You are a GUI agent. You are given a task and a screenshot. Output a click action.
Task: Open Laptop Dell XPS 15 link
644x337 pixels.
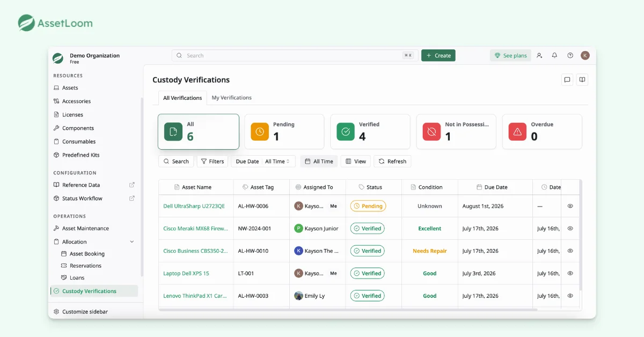[186, 274]
